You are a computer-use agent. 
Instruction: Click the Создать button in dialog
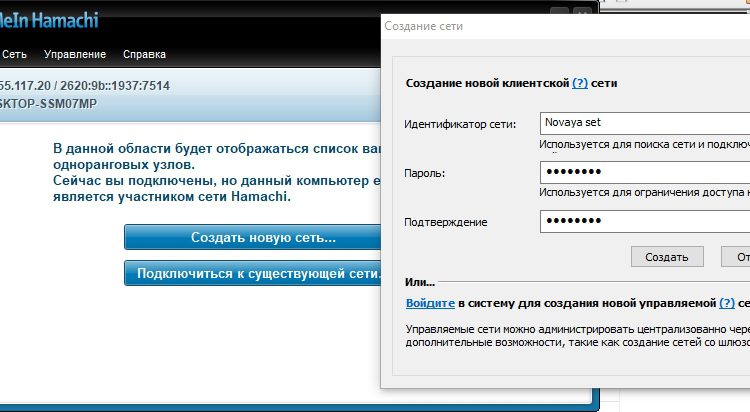(667, 257)
